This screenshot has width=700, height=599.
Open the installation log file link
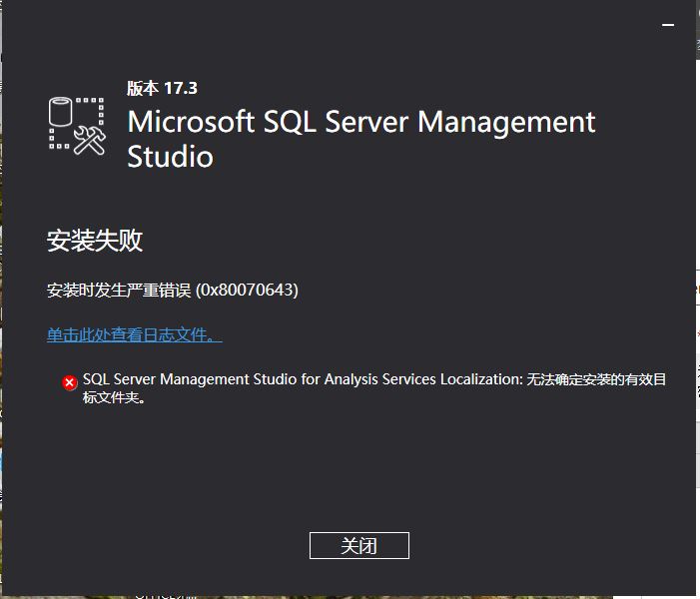[x=134, y=335]
